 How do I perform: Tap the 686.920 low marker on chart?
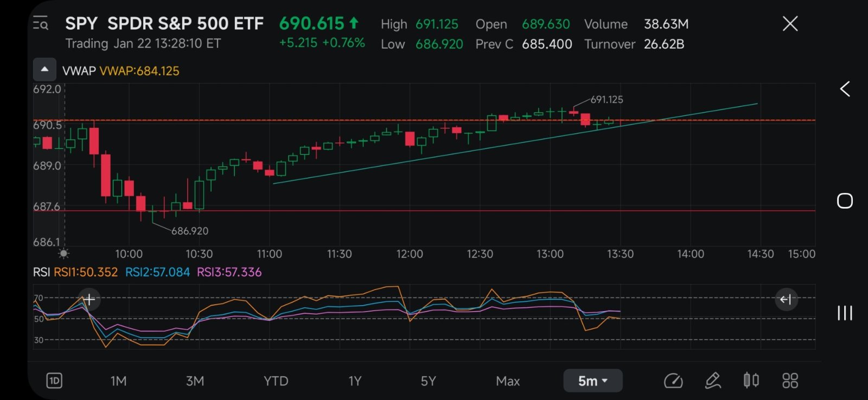coord(190,231)
